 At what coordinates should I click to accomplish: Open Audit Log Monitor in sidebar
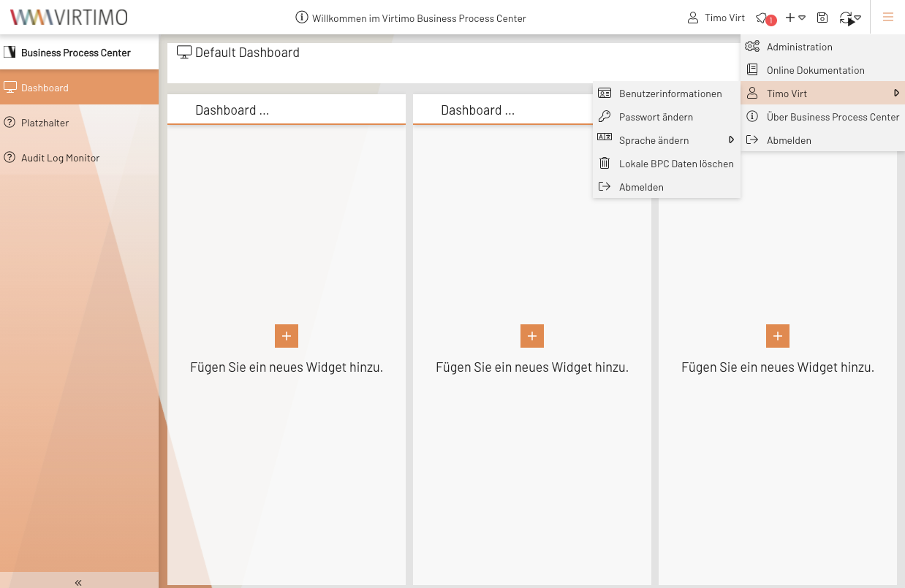click(x=60, y=158)
